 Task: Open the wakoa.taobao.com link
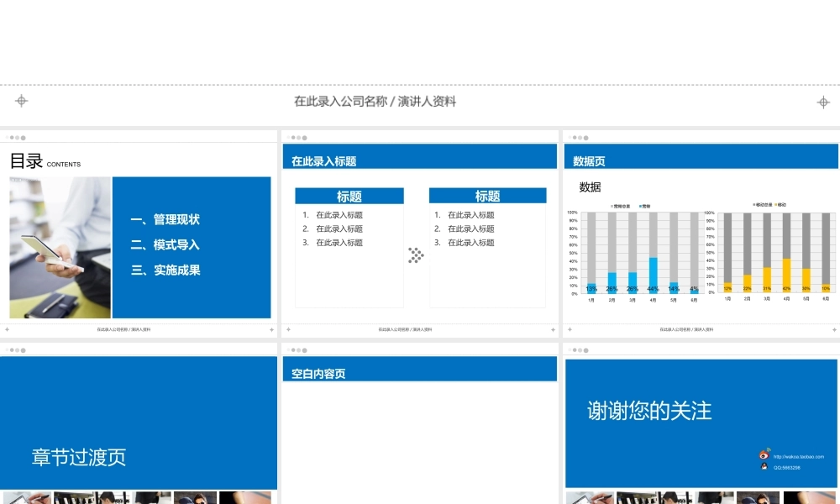click(x=799, y=457)
